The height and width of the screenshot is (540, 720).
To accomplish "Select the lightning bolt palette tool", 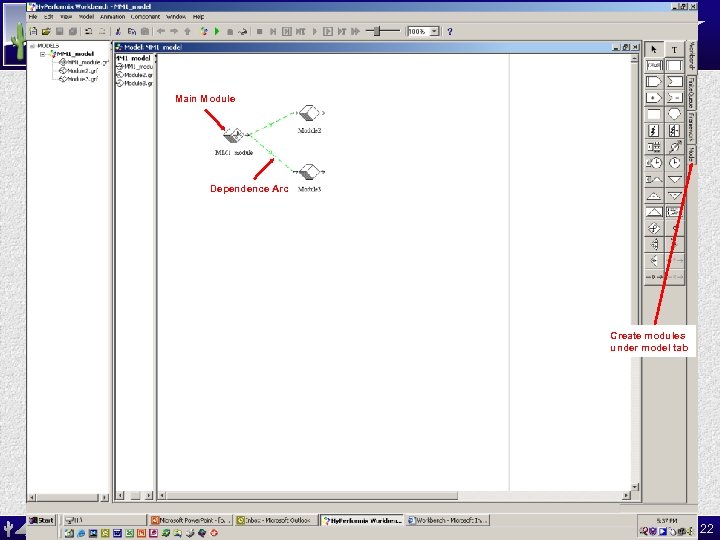I will (654, 130).
